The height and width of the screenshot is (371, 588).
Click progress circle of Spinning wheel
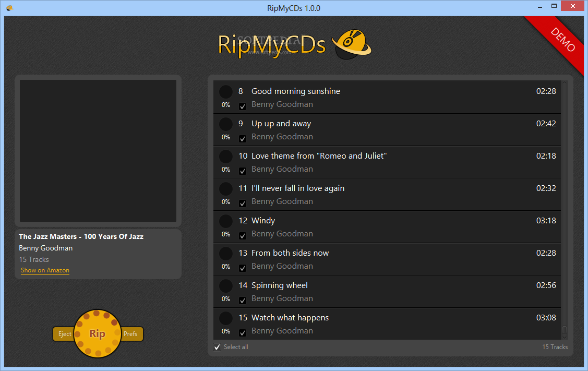pyautogui.click(x=226, y=285)
